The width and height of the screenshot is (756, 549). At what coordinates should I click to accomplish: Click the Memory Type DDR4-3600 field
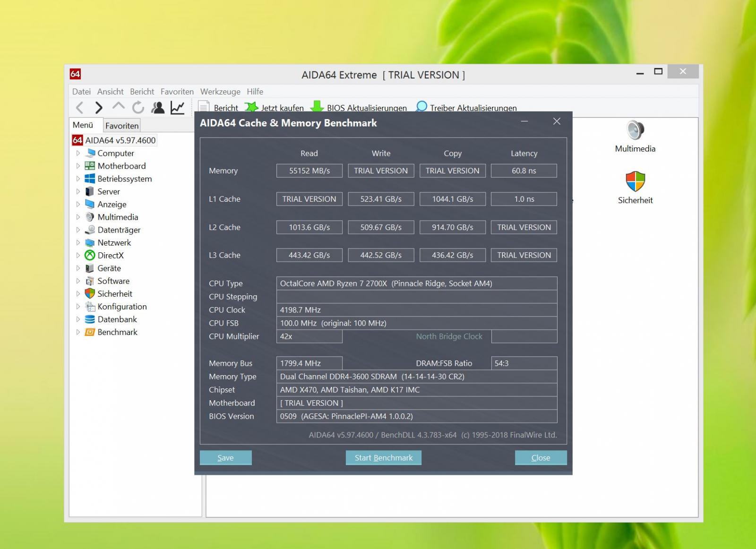(417, 377)
